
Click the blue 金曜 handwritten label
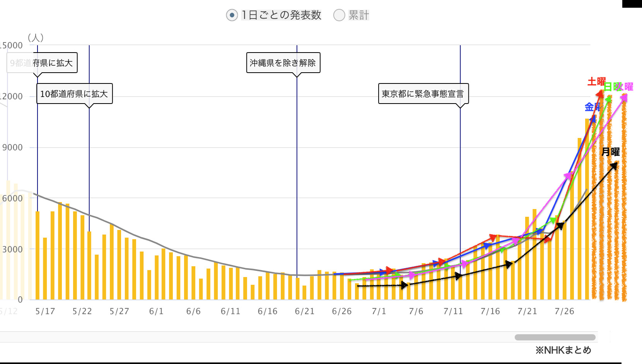coord(591,107)
